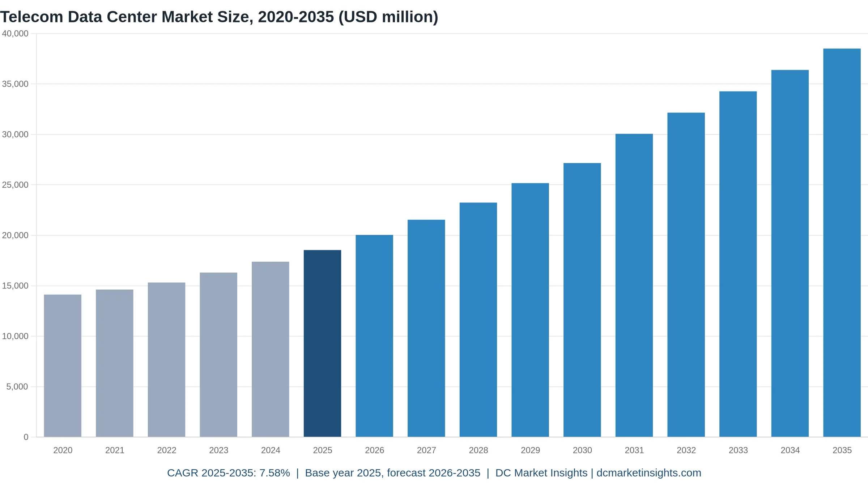868x488 pixels.
Task: Click the 2034 x-axis year label
Action: click(x=790, y=450)
